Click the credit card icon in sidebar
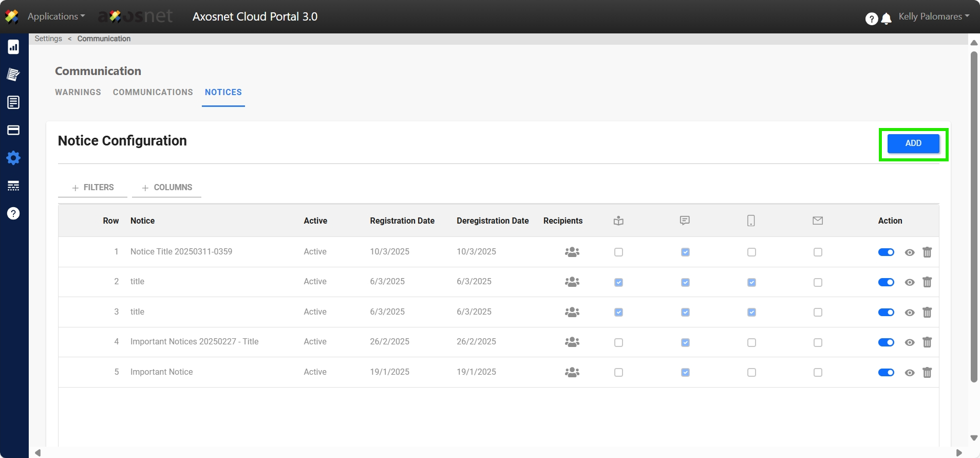Screen dimensions: 980x458 [x=13, y=130]
